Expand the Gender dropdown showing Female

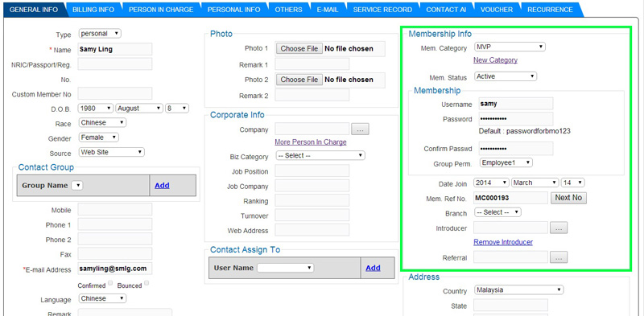pyautogui.click(x=98, y=137)
